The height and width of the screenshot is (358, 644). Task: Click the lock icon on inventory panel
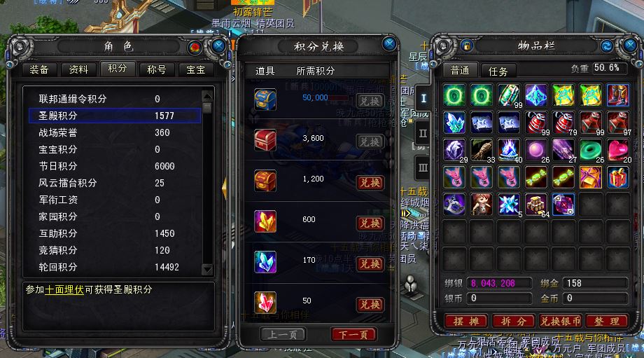coord(467,46)
